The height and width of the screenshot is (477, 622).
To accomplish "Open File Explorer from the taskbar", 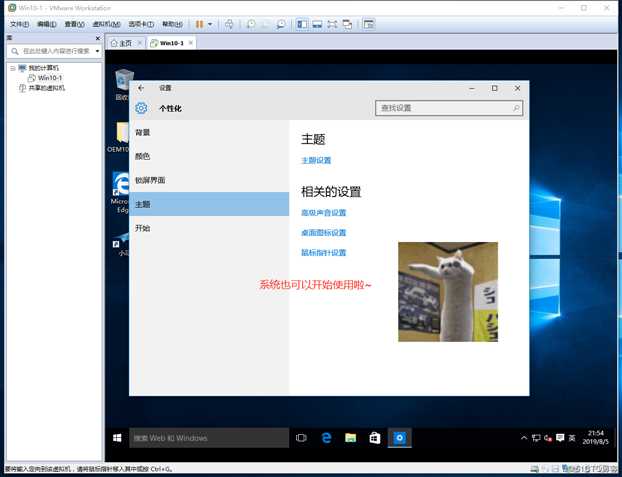I will point(351,438).
